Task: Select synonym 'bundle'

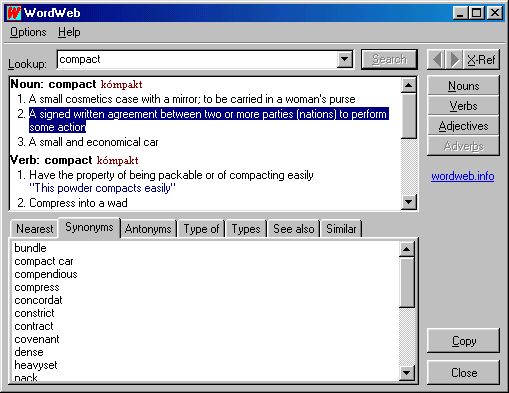Action: click(30, 248)
